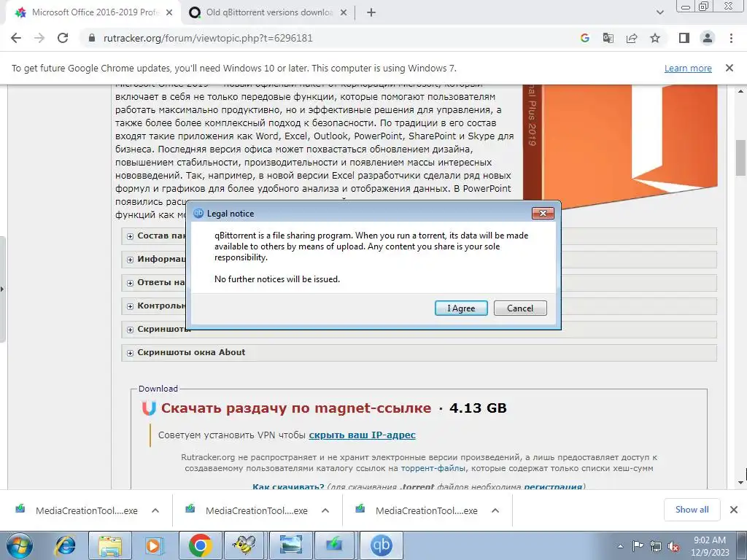Open скрыть ваш IP-адрес link

point(362,435)
